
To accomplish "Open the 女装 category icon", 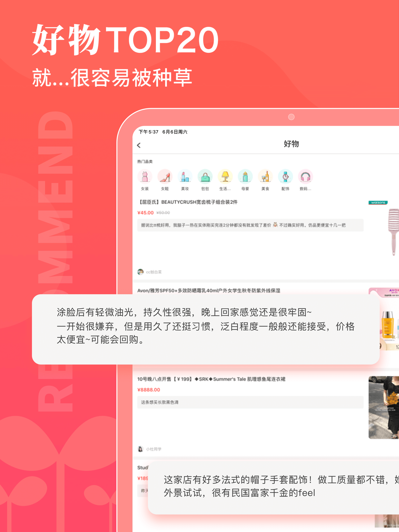I will [x=145, y=177].
